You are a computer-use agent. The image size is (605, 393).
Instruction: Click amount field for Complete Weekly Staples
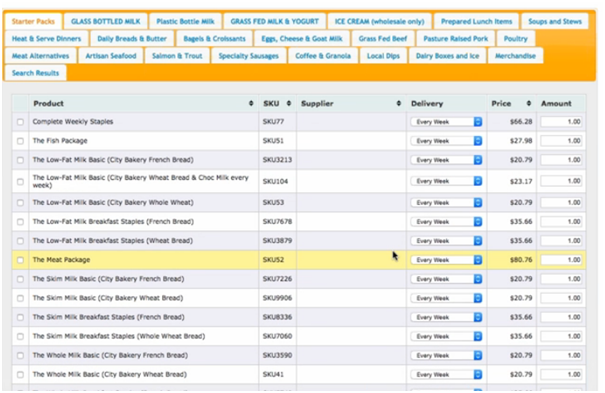561,122
